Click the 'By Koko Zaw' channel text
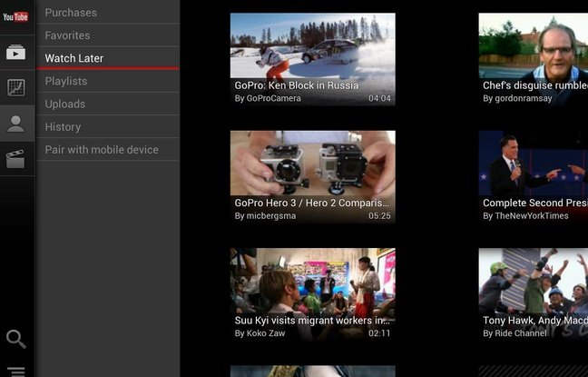Viewport: 588px width, 377px height. pyautogui.click(x=260, y=333)
